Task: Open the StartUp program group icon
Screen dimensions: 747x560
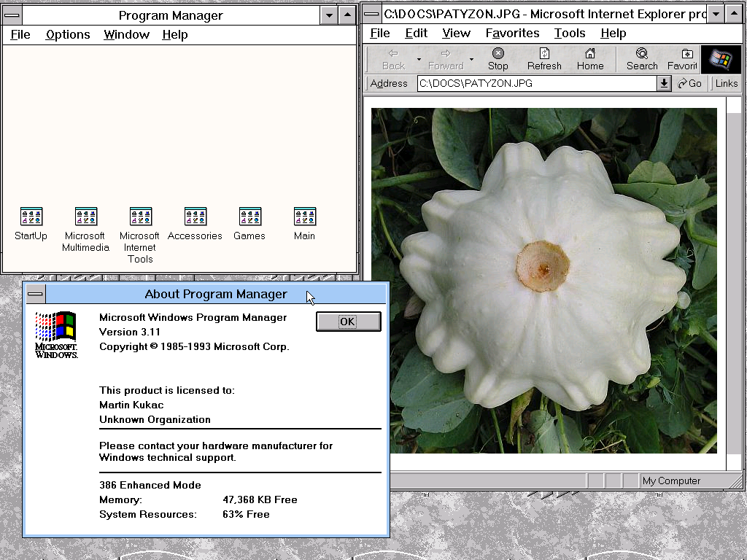Action: [31, 217]
